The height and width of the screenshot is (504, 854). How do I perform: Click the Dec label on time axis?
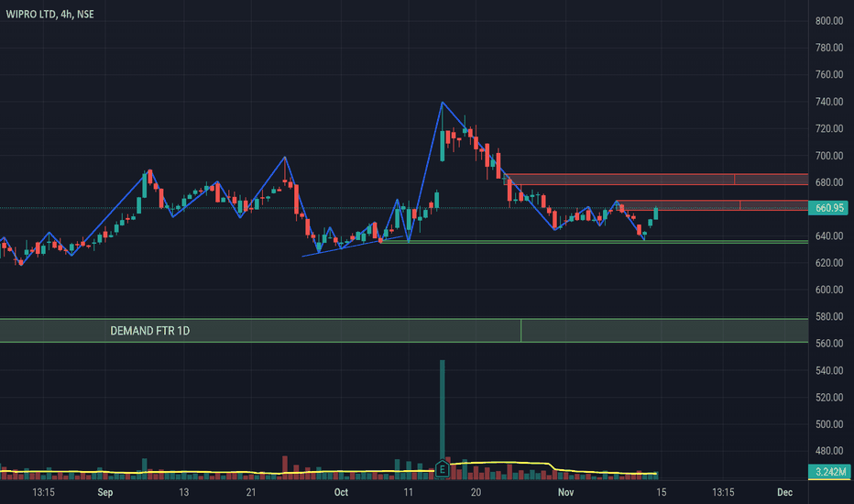tap(785, 493)
